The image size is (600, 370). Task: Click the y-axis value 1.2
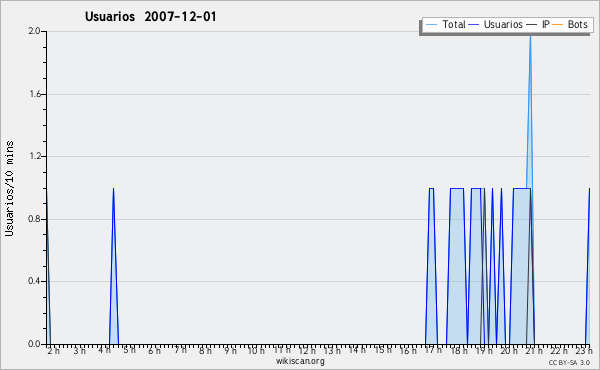[34, 156]
